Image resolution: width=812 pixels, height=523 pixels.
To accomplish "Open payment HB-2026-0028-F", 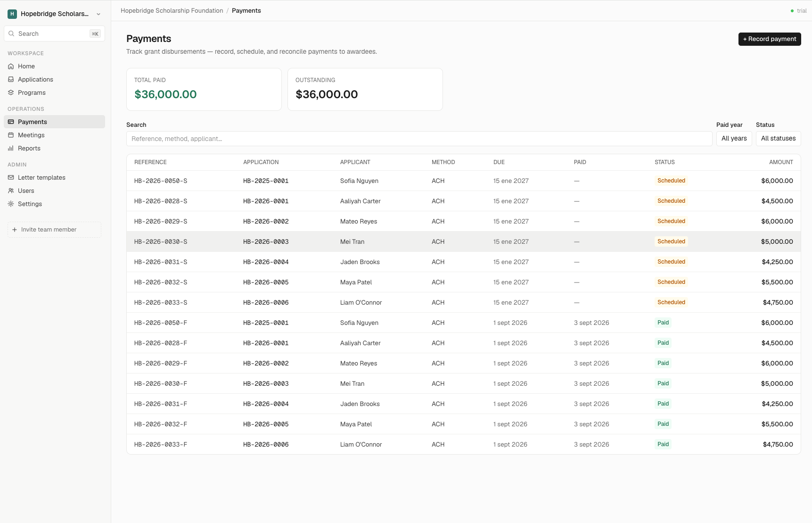I will tap(161, 343).
